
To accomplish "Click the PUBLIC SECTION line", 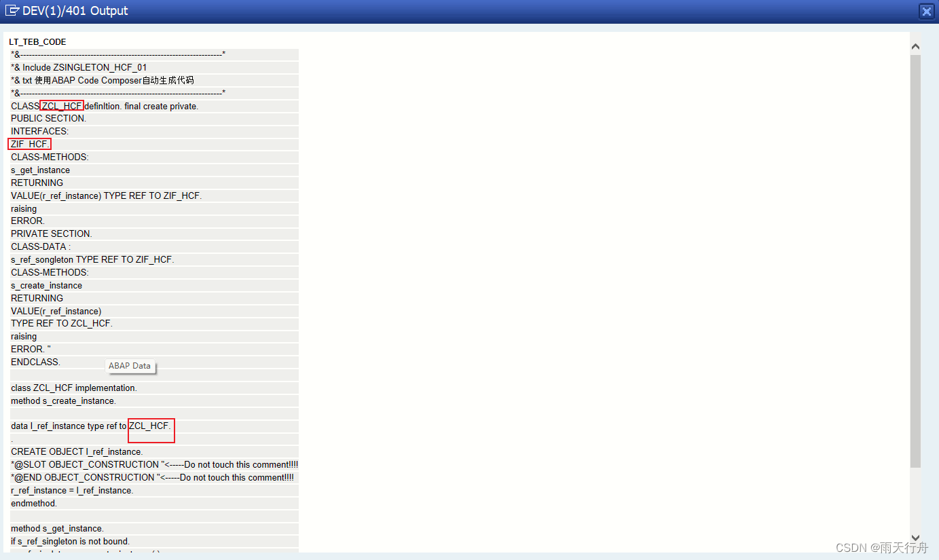I will click(x=48, y=118).
